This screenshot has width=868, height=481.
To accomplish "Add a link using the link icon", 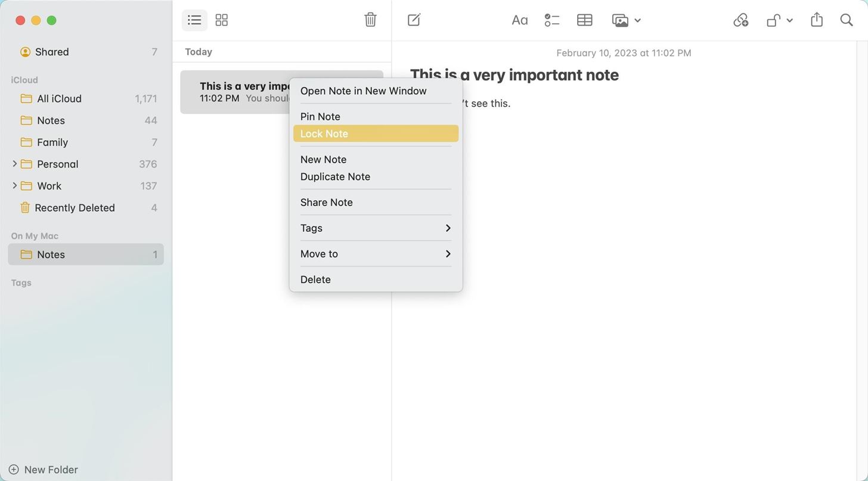I will tap(740, 20).
